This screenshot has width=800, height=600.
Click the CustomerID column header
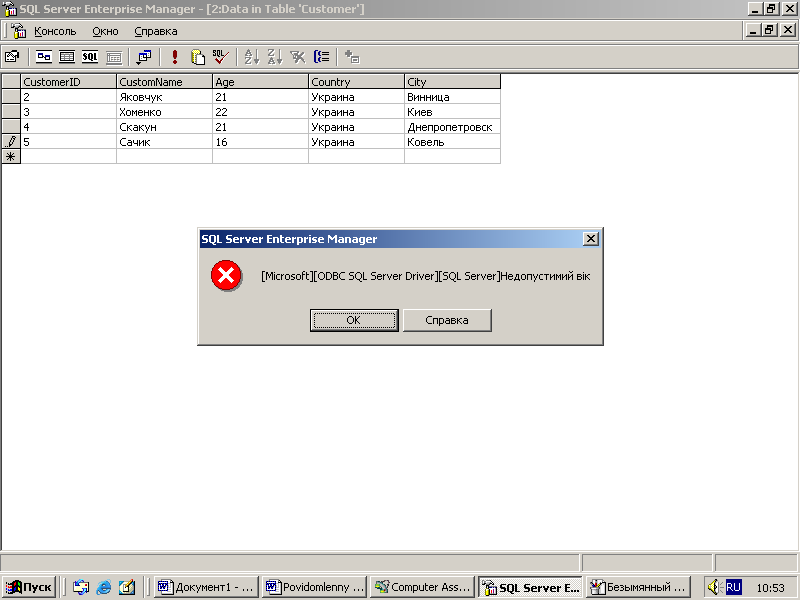pos(68,82)
